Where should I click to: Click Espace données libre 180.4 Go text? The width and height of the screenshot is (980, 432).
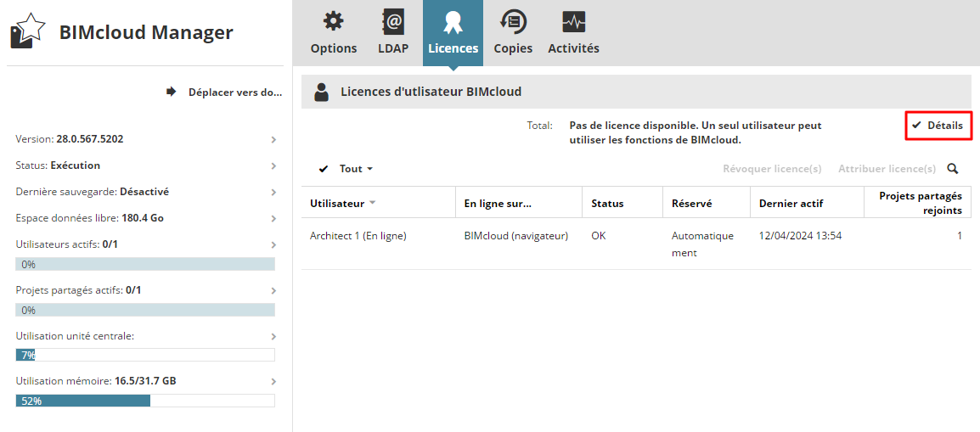tap(90, 218)
